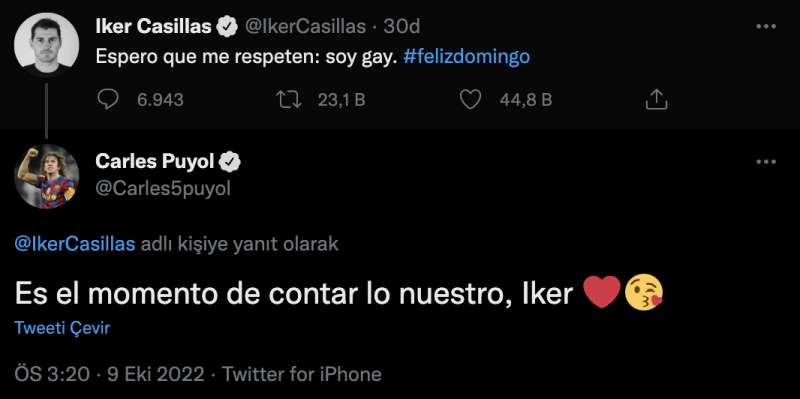Click the 30d timestamp on Casillas tweet
The height and width of the screenshot is (399, 800).
[x=402, y=27]
